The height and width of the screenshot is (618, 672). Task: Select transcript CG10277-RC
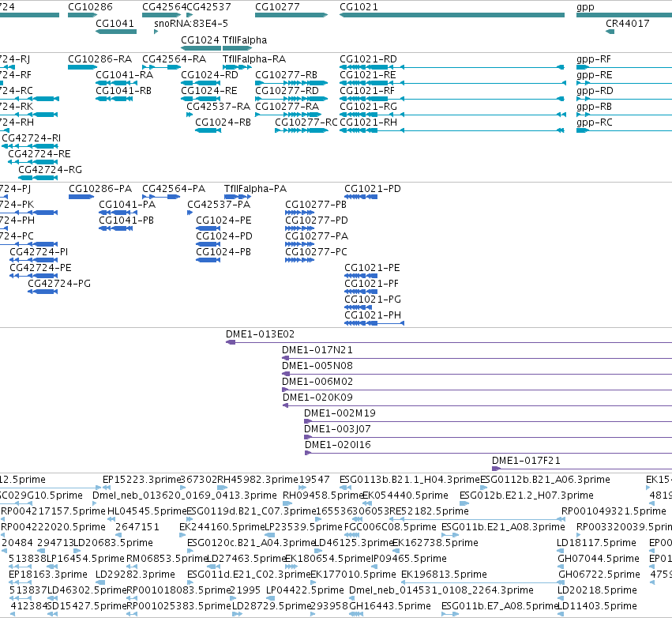pyautogui.click(x=306, y=122)
